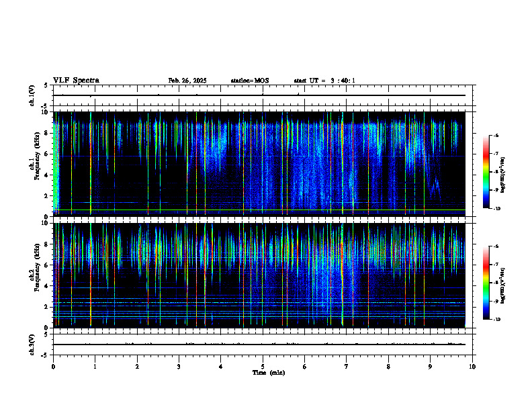Click the ch.1 color bar 'log(PSD)' label

(x=503, y=175)
